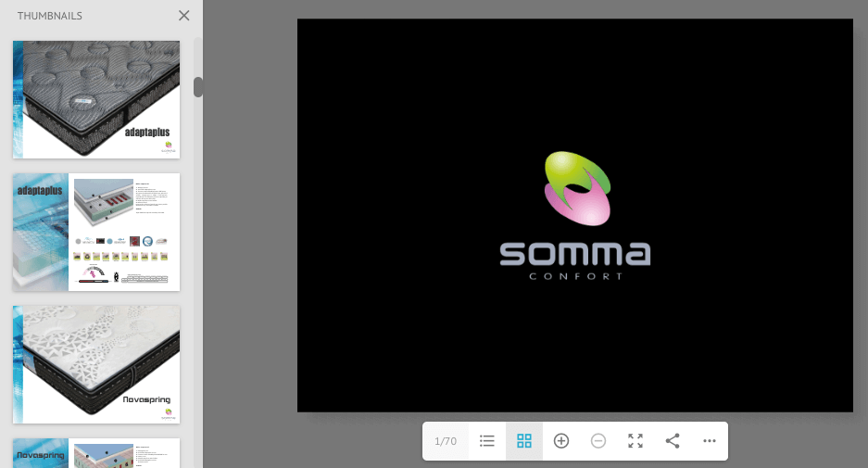This screenshot has height=468, width=868.
Task: Enter fullscreen mode
Action: tap(635, 441)
